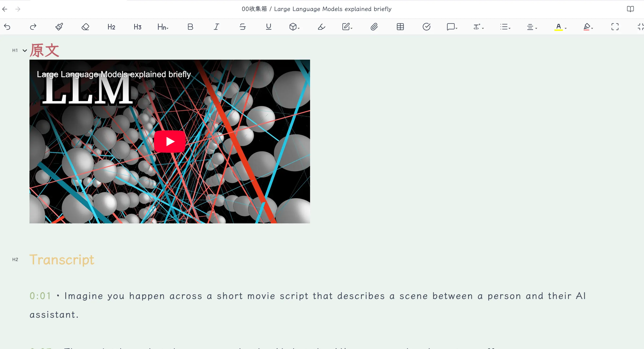Image resolution: width=644 pixels, height=349 pixels.
Task: Toggle bold formatting
Action: pos(190,27)
